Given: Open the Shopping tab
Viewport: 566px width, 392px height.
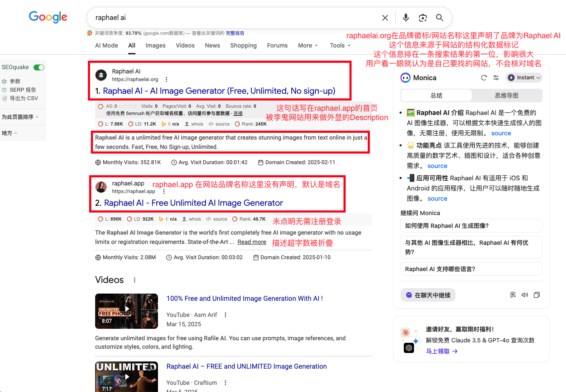Looking at the screenshot, I should (x=243, y=45).
